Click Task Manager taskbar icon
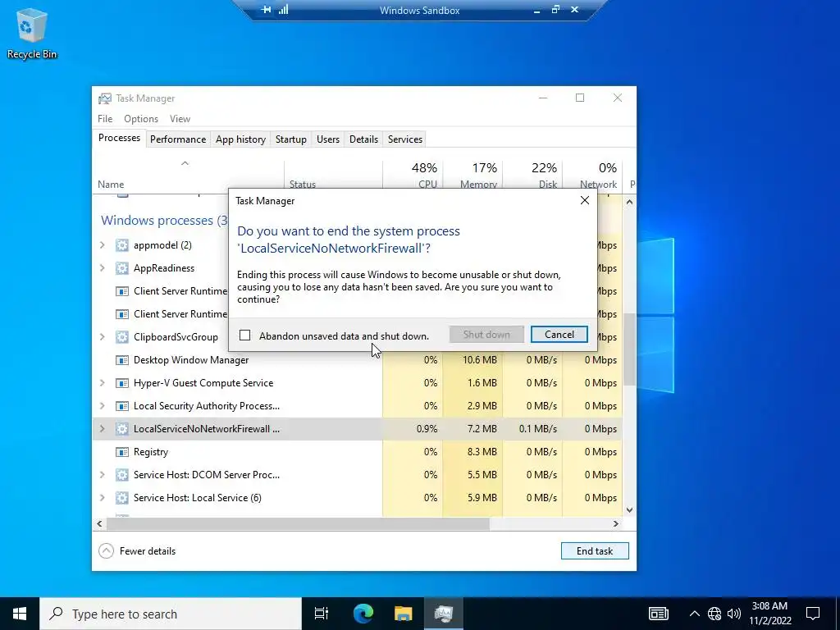 (444, 614)
